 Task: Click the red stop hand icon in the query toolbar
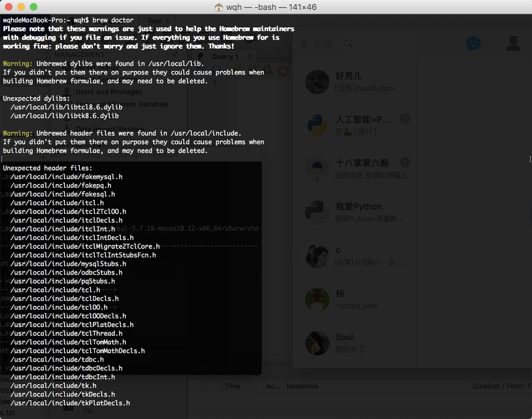point(283,70)
